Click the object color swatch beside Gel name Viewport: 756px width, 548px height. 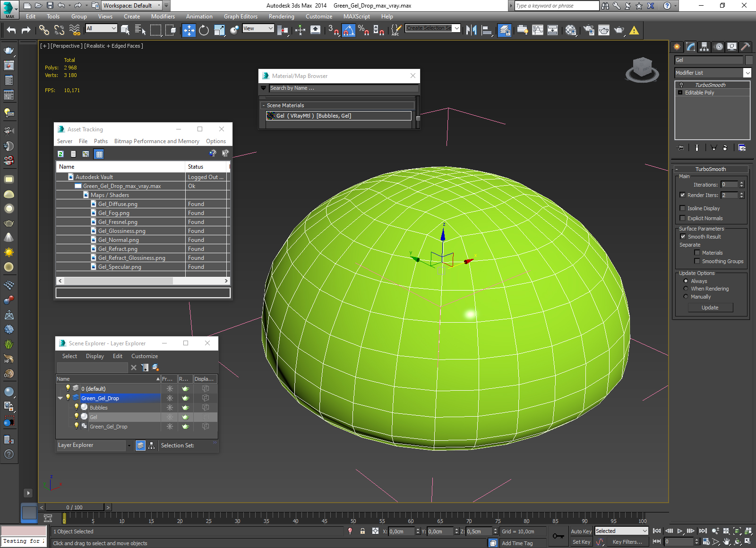[x=749, y=60]
